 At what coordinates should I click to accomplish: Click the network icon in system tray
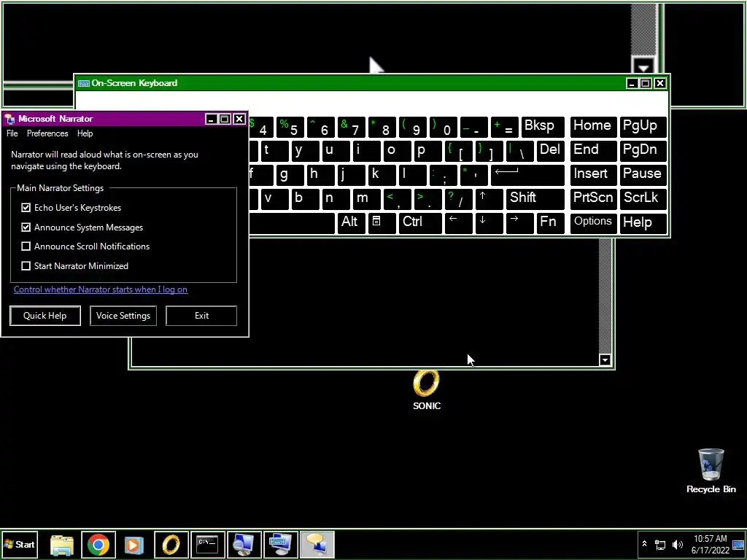[x=660, y=544]
